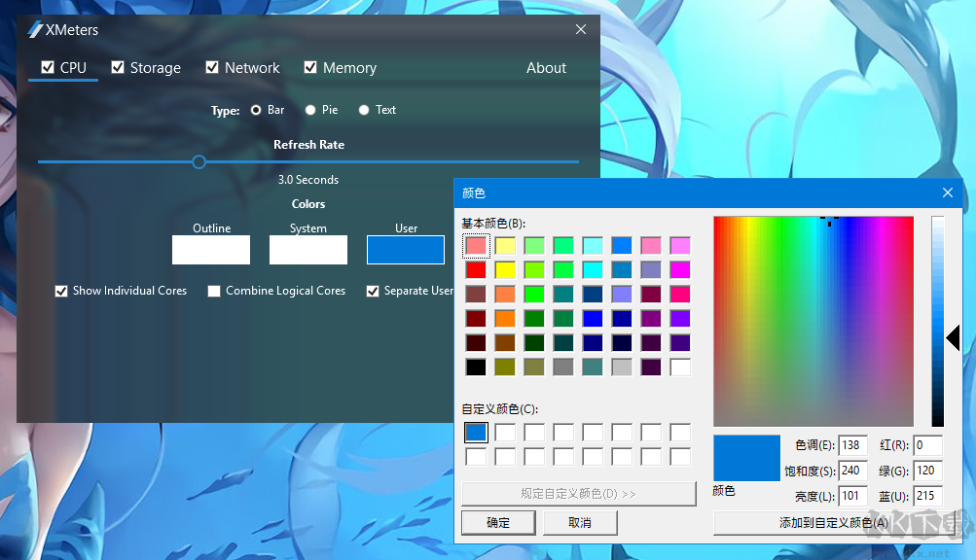Select the Text type radio button
This screenshot has height=560, width=976.
(x=364, y=110)
